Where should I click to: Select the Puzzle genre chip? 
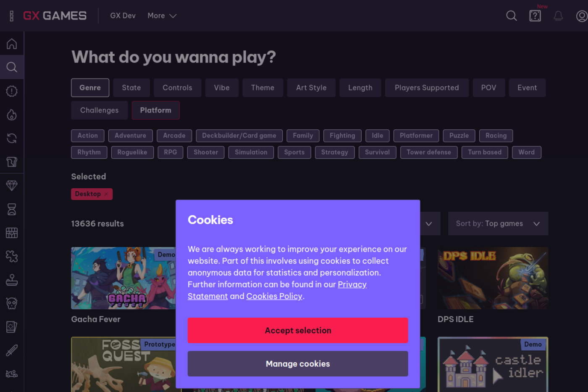(x=459, y=136)
